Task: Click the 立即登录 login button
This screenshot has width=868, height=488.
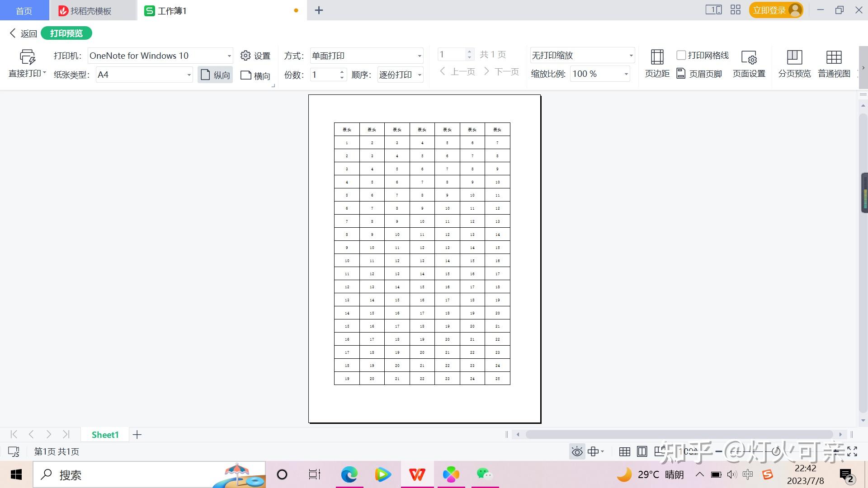Action: (769, 10)
